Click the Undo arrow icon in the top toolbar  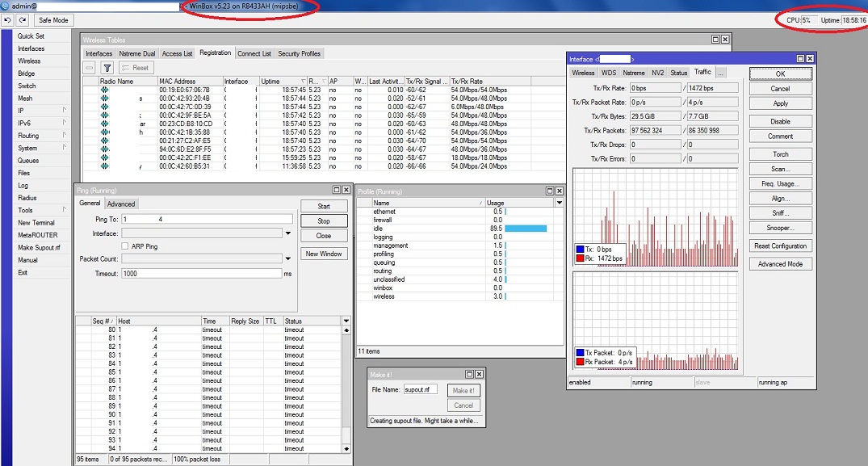(x=8, y=20)
